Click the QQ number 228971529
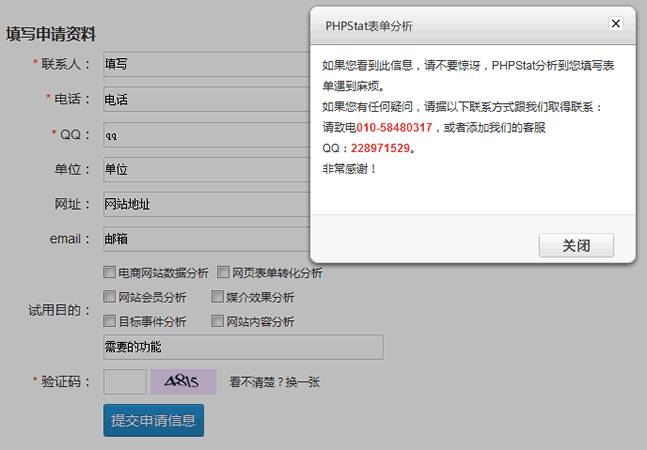This screenshot has width=647, height=450. click(x=380, y=148)
